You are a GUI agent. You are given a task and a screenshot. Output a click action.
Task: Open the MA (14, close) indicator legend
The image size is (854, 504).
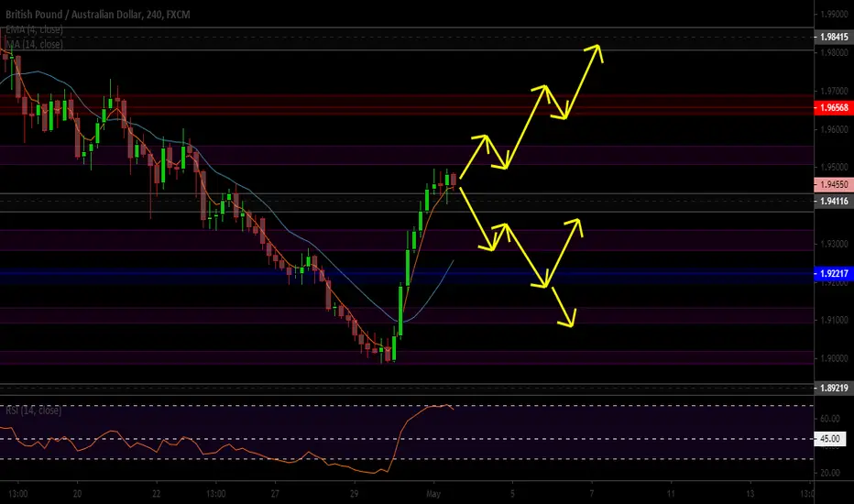coord(34,44)
